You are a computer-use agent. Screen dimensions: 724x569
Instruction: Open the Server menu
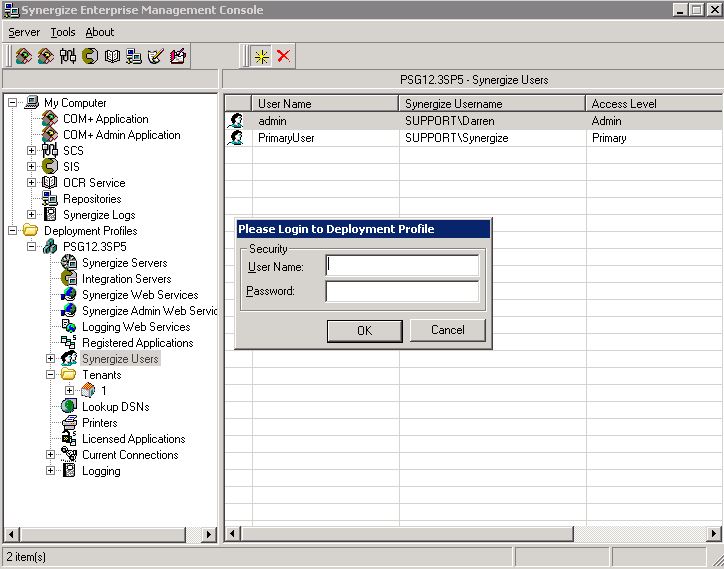(x=24, y=32)
